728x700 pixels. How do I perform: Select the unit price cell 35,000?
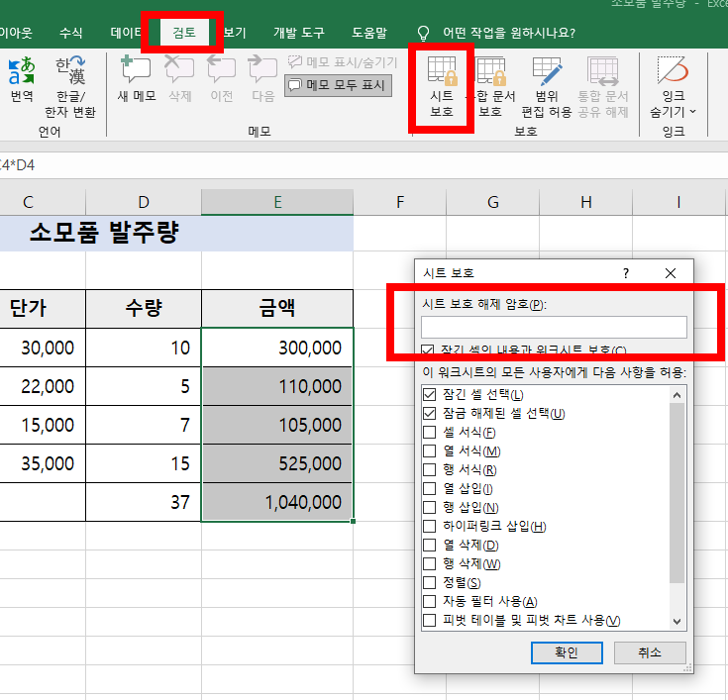pos(43,463)
